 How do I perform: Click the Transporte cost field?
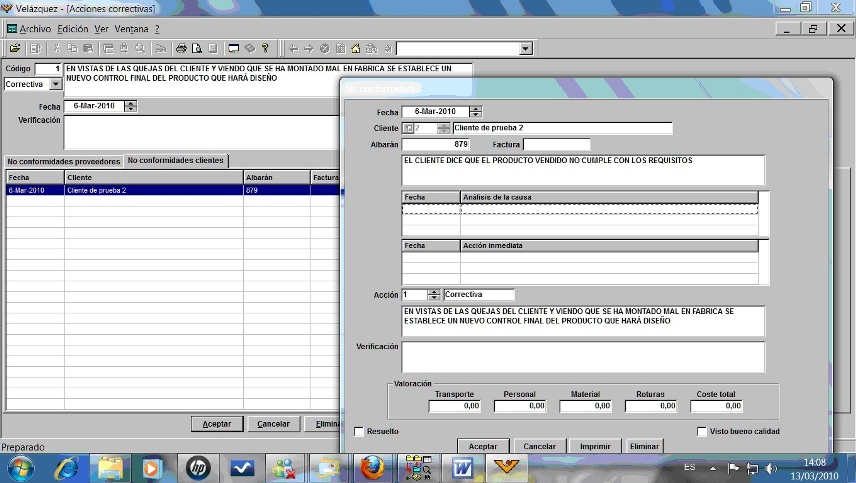(x=455, y=406)
